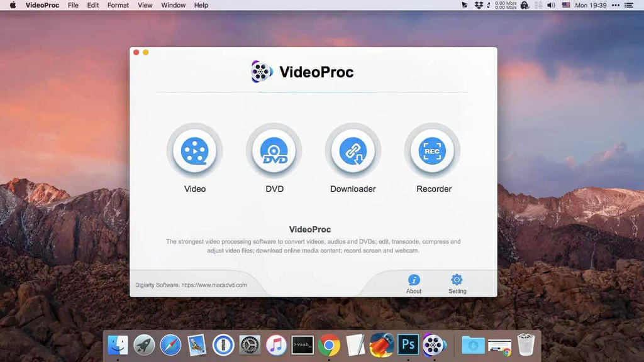The height and width of the screenshot is (362, 644).
Task: Click the three-dots menu bar item
Action: tap(615, 5)
